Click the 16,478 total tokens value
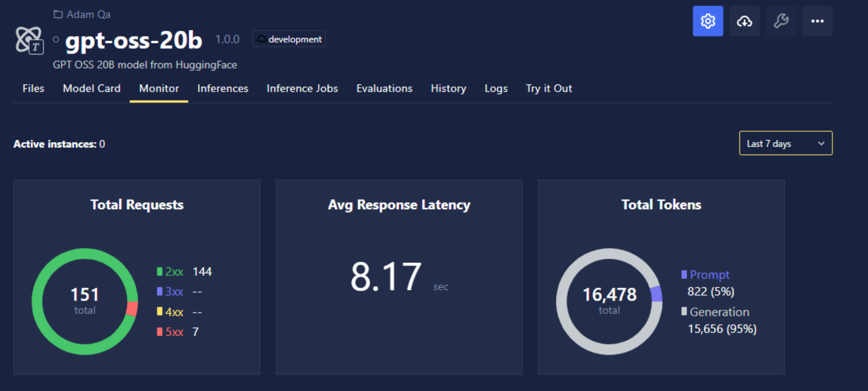Screen dimensions: 868x391 (x=610, y=295)
